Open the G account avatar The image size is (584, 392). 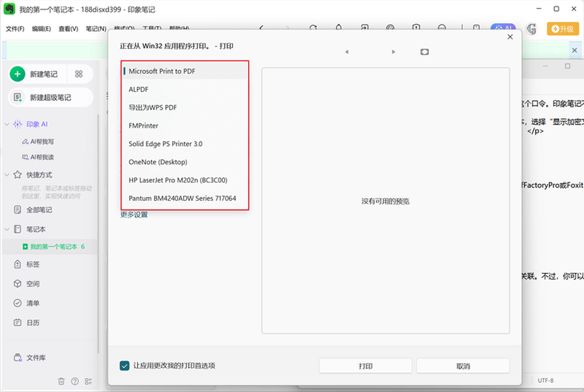531,29
